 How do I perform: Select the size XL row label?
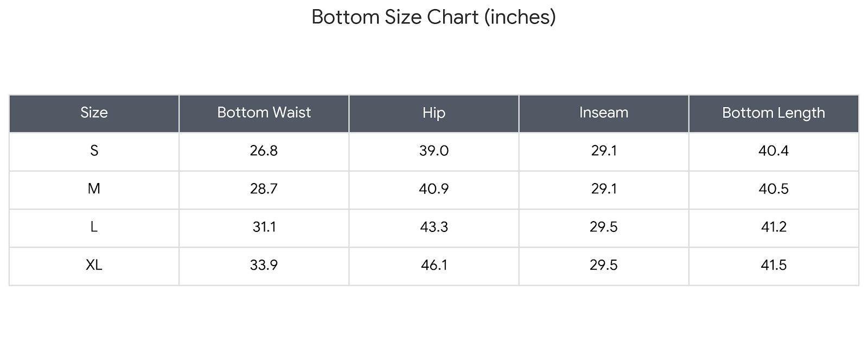tap(94, 265)
